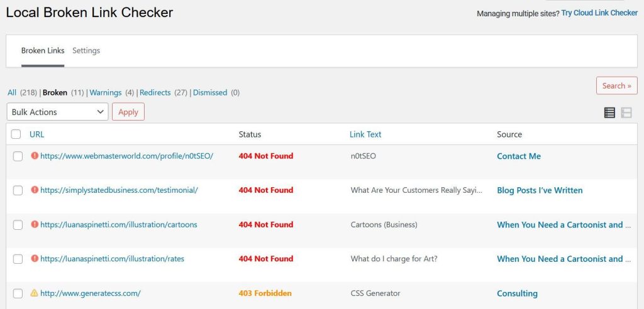Open the Bulk Actions dropdown
This screenshot has width=644, height=309.
tap(57, 112)
